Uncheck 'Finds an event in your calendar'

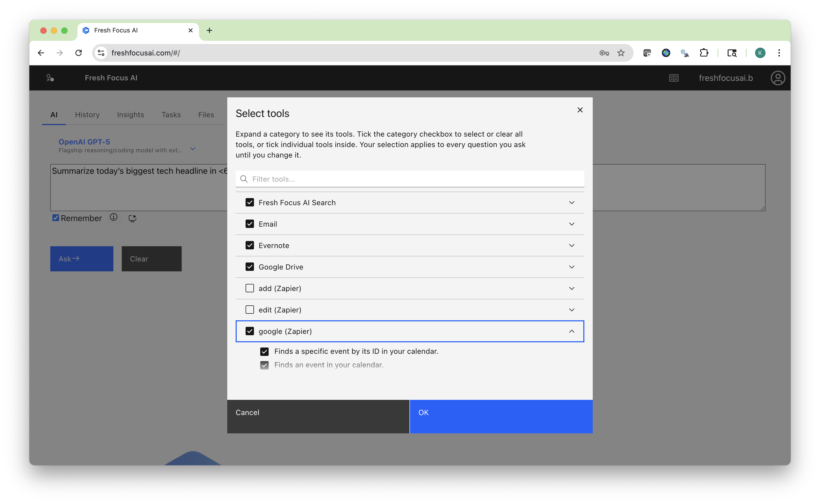264,365
